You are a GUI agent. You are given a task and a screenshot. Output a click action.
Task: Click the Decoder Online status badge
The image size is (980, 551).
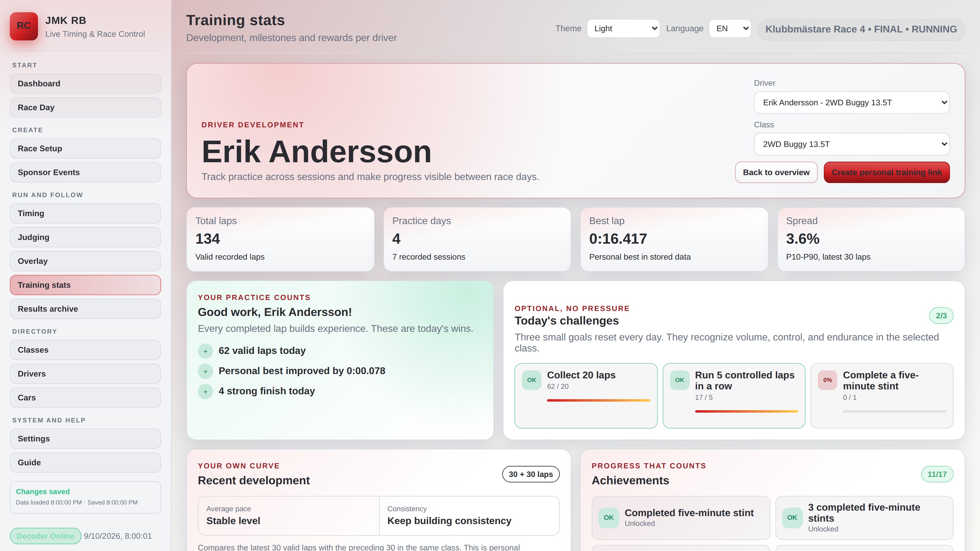click(x=45, y=536)
